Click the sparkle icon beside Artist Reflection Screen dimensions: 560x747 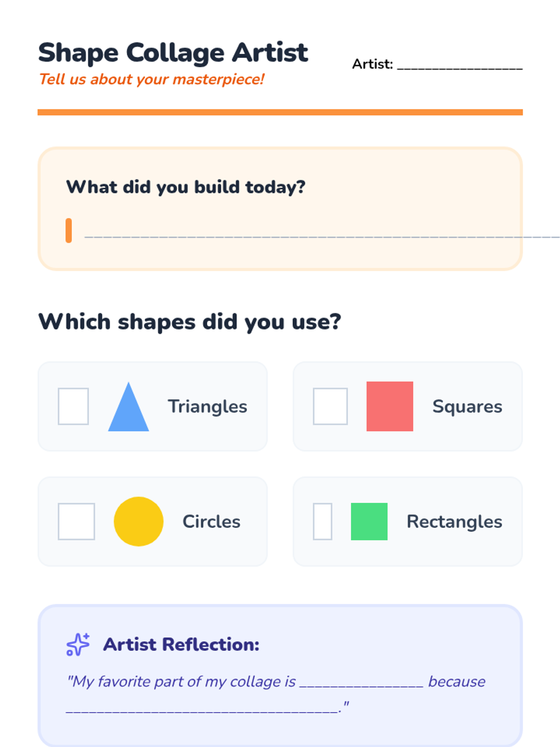point(78,644)
